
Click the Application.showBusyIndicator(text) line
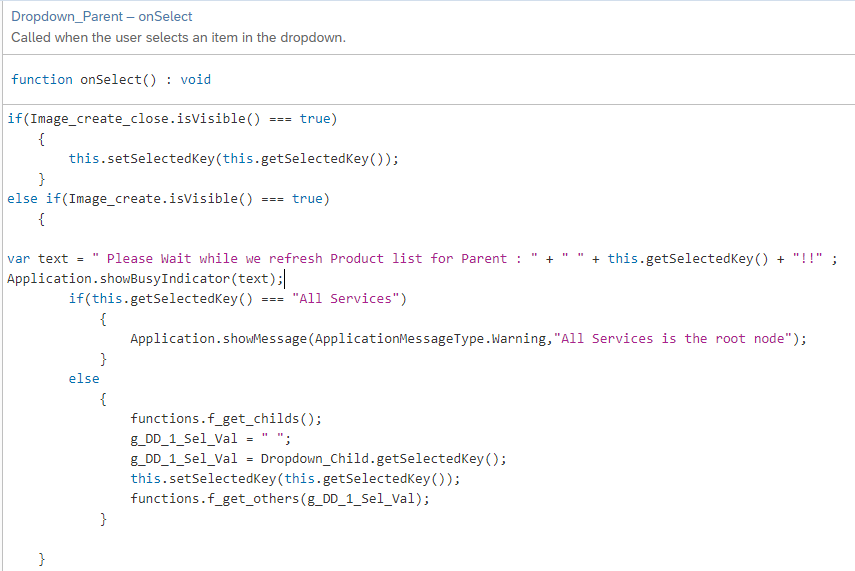pyautogui.click(x=145, y=279)
